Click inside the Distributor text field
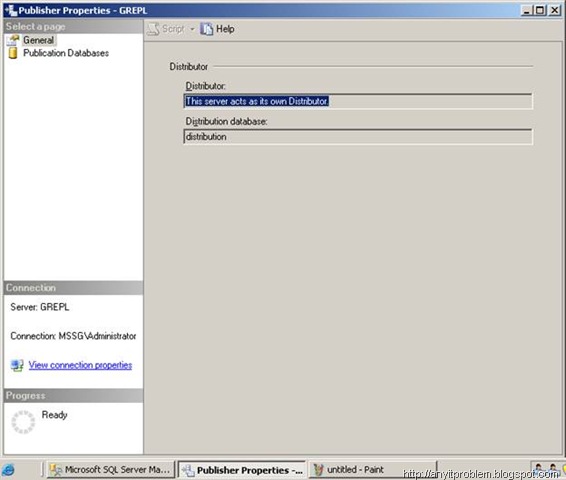 coord(358,101)
